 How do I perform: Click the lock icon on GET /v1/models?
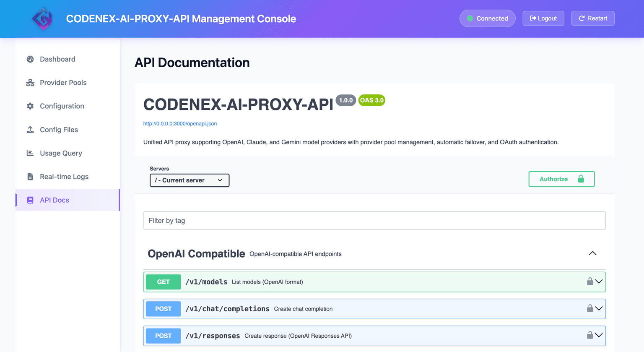pyautogui.click(x=590, y=282)
